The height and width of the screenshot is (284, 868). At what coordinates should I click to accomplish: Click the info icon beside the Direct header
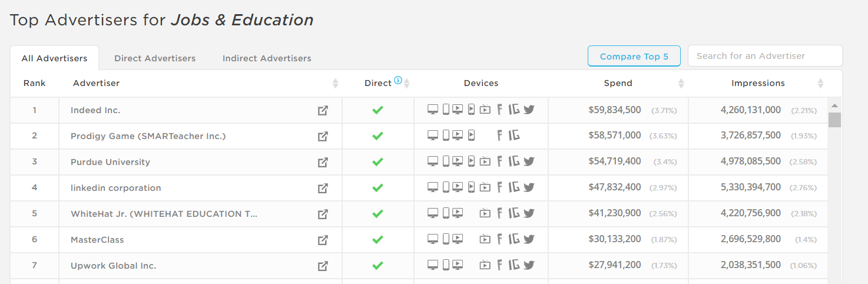(398, 81)
